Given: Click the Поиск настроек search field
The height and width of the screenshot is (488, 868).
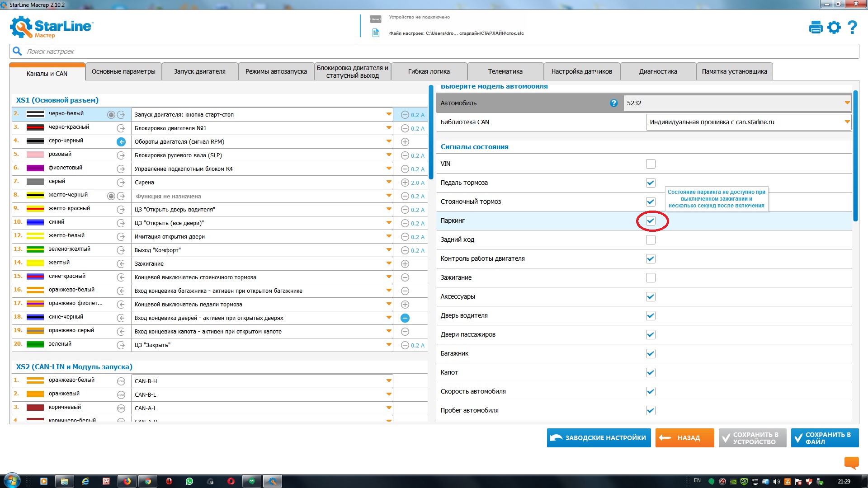Looking at the screenshot, I should point(434,52).
